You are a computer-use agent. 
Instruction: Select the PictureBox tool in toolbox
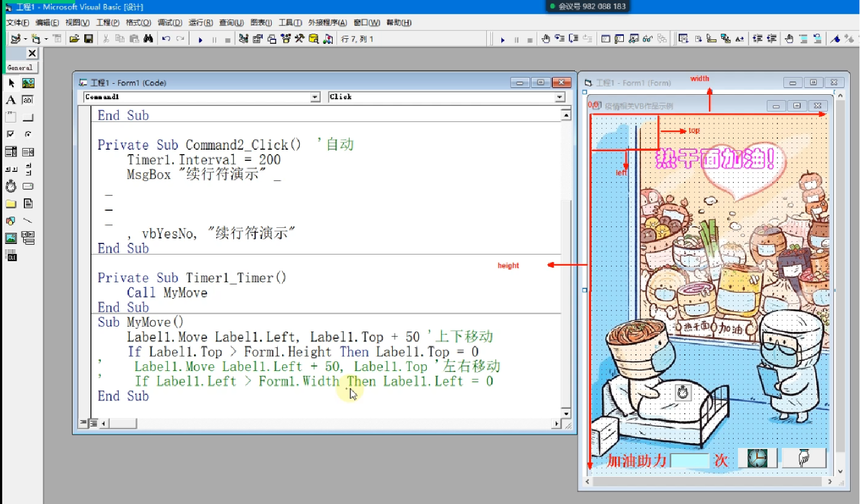(x=28, y=83)
